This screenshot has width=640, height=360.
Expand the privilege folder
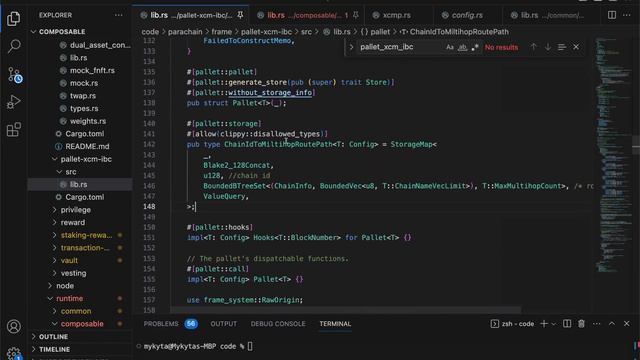click(76, 210)
